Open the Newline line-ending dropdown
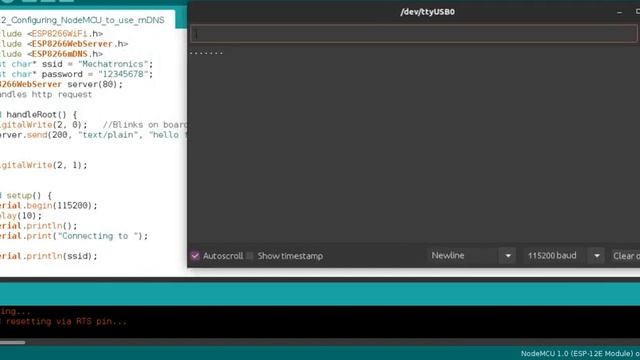This screenshot has height=360, width=640. [x=471, y=256]
